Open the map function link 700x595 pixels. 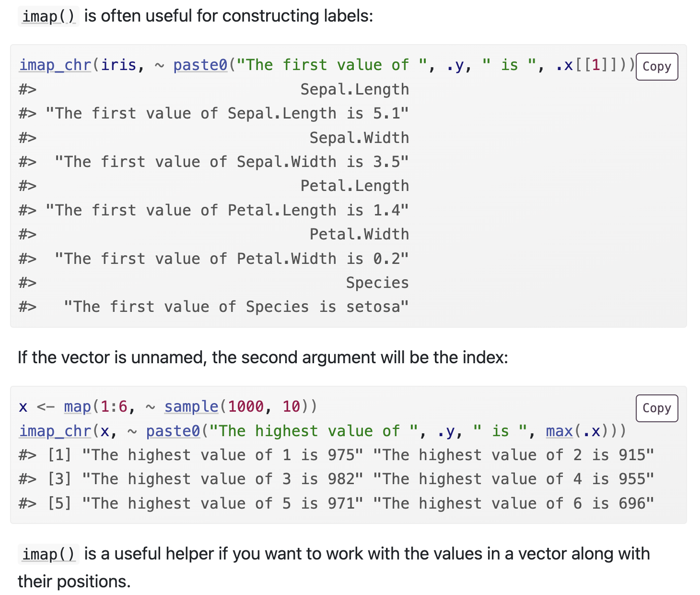pos(77,407)
